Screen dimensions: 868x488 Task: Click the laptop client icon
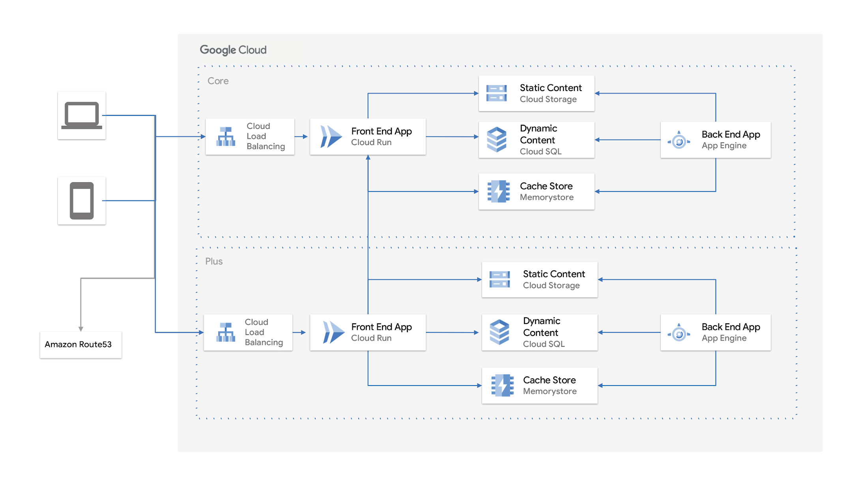(x=82, y=115)
